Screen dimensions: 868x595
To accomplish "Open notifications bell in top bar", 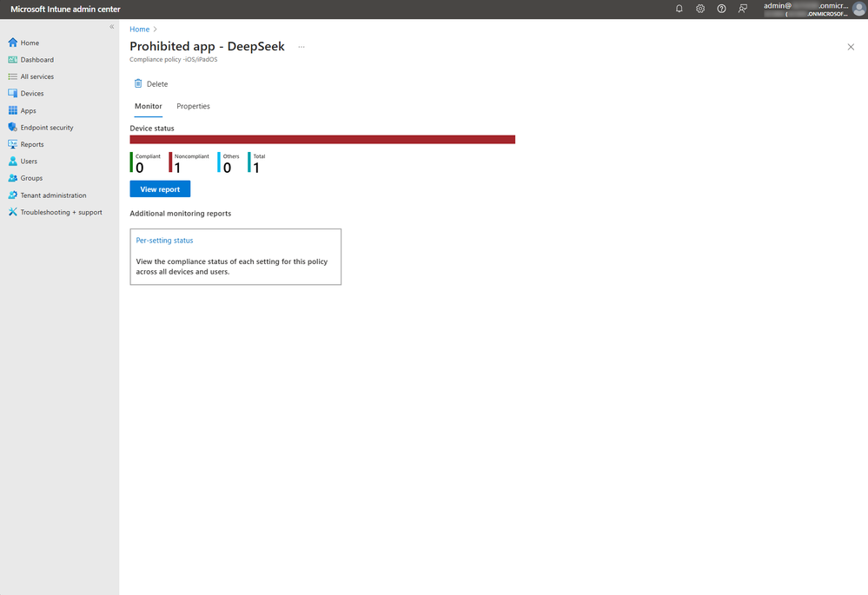I will point(679,9).
